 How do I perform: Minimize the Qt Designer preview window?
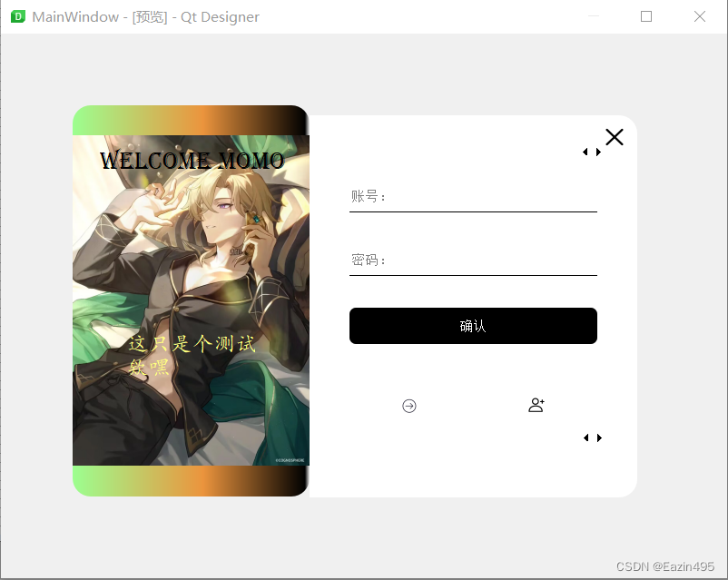[594, 16]
